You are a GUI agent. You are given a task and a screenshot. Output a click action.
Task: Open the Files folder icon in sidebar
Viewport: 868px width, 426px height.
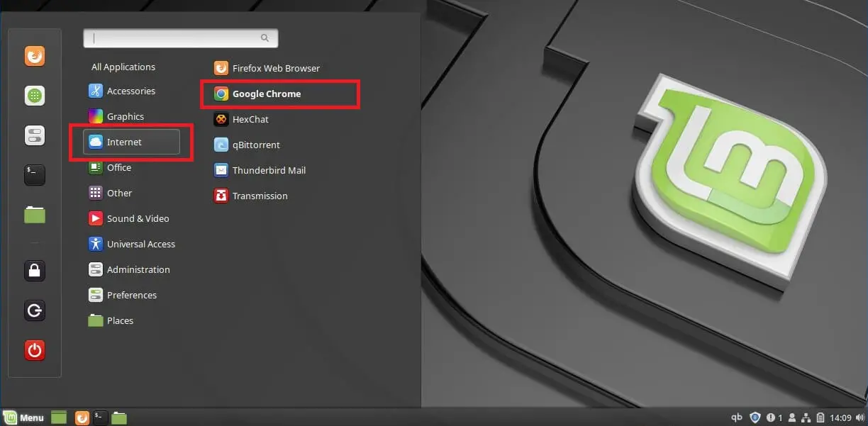35,214
